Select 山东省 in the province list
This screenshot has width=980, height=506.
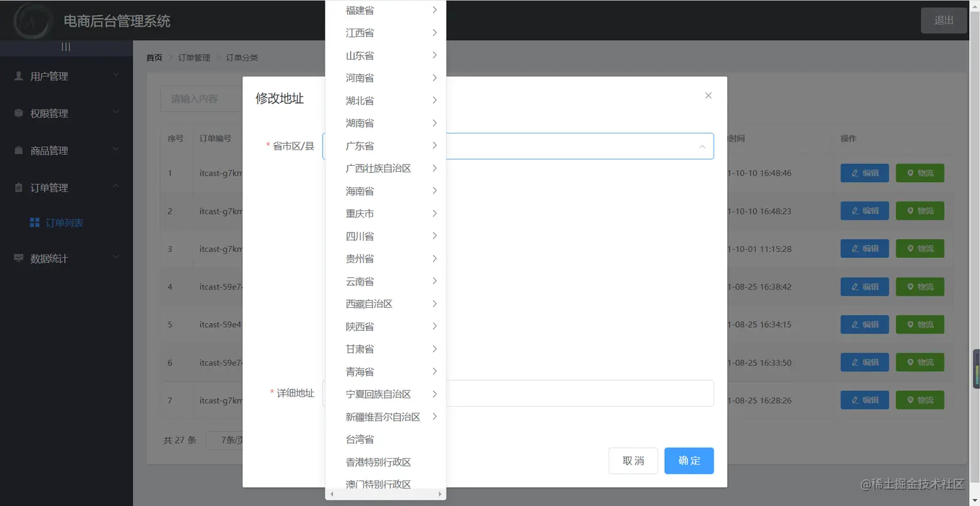(x=386, y=56)
